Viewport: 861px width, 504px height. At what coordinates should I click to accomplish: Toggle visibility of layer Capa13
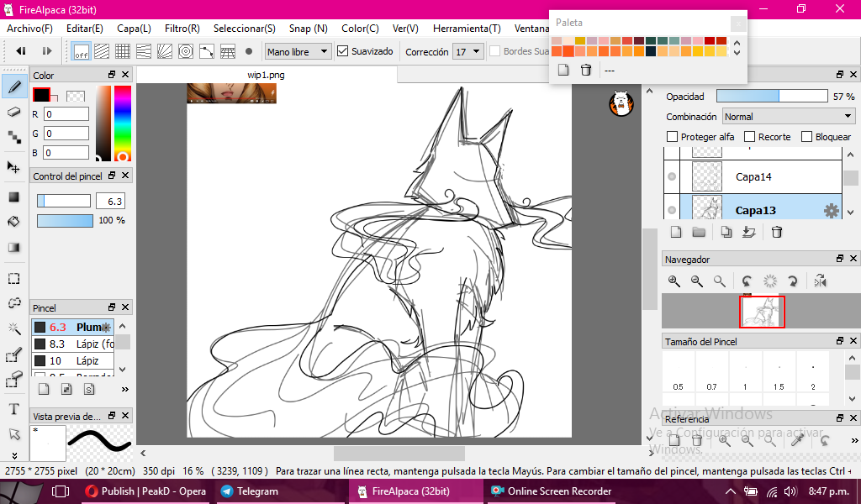(672, 210)
